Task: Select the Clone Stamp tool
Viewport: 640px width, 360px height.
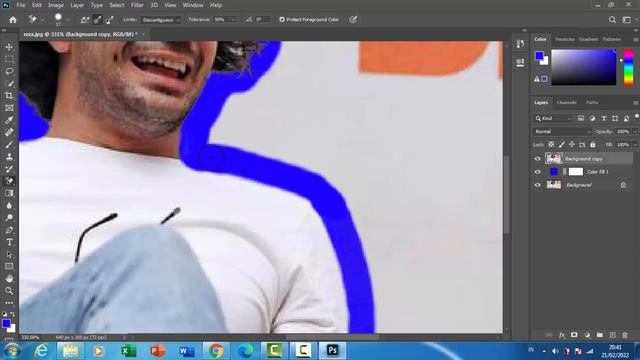Action: tap(9, 157)
